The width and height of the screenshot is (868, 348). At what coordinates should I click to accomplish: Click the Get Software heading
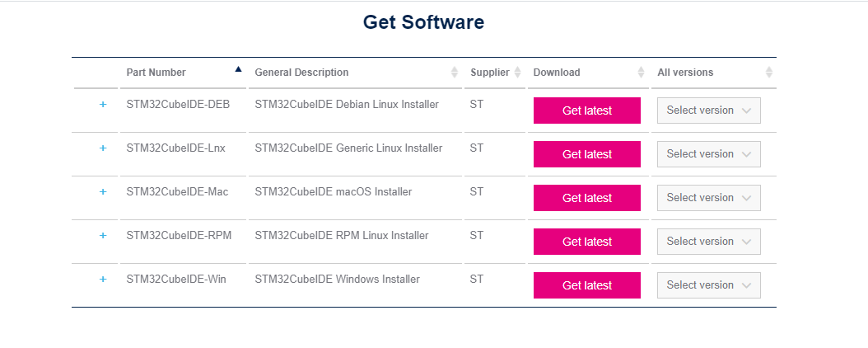[x=423, y=22]
